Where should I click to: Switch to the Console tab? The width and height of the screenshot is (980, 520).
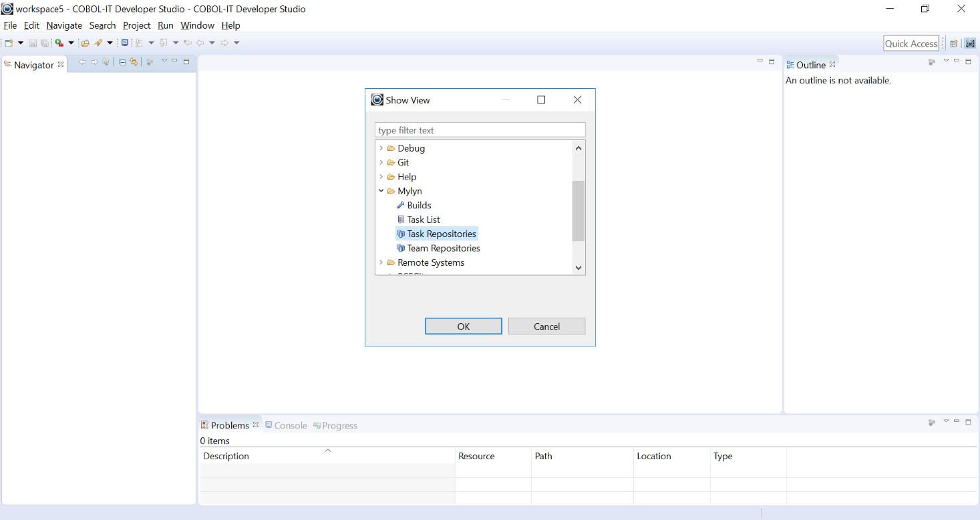(285, 425)
